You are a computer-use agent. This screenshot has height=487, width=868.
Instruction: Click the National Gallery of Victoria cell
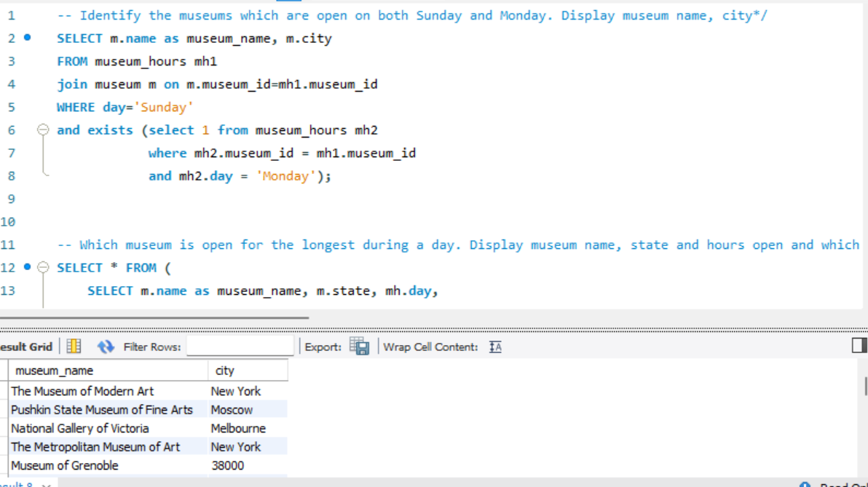click(80, 428)
